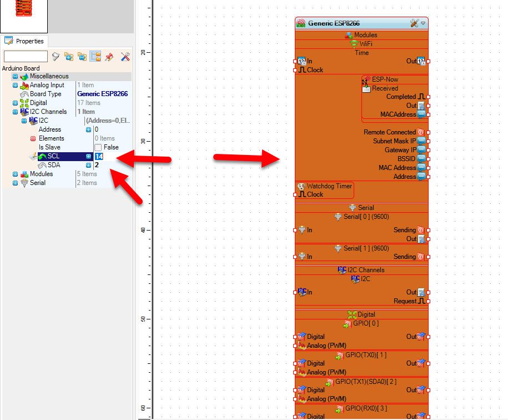Collapse the I2C Channels tree node
Image resolution: width=508 pixels, height=420 pixels.
[x=15, y=112]
